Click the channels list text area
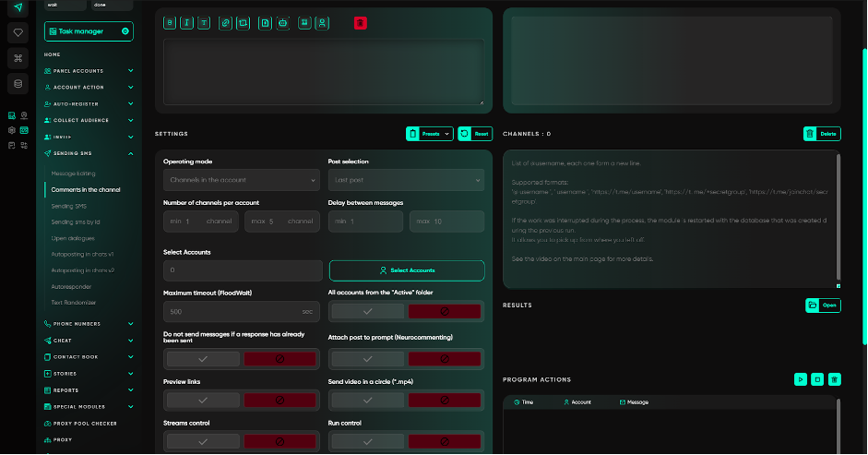The height and width of the screenshot is (455, 868). pos(672,220)
